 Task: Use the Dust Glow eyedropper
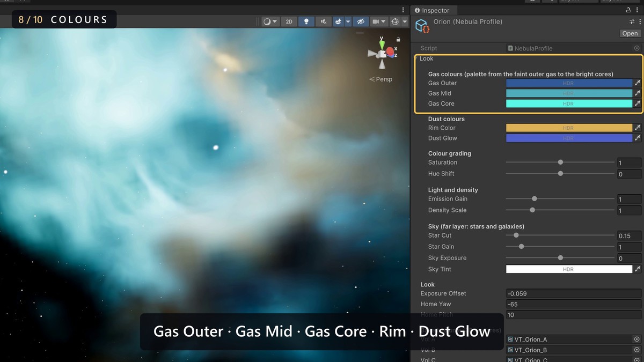(x=638, y=138)
